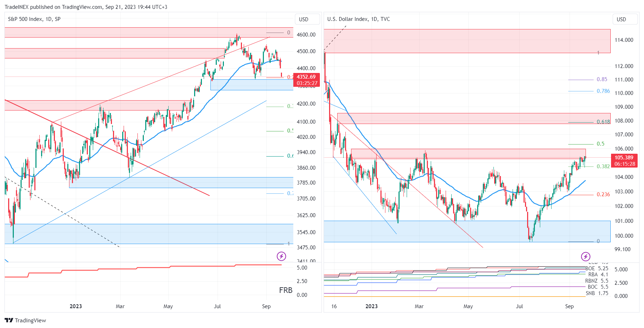
Task: Click the 3860.00 price axis value
Action: click(306, 168)
